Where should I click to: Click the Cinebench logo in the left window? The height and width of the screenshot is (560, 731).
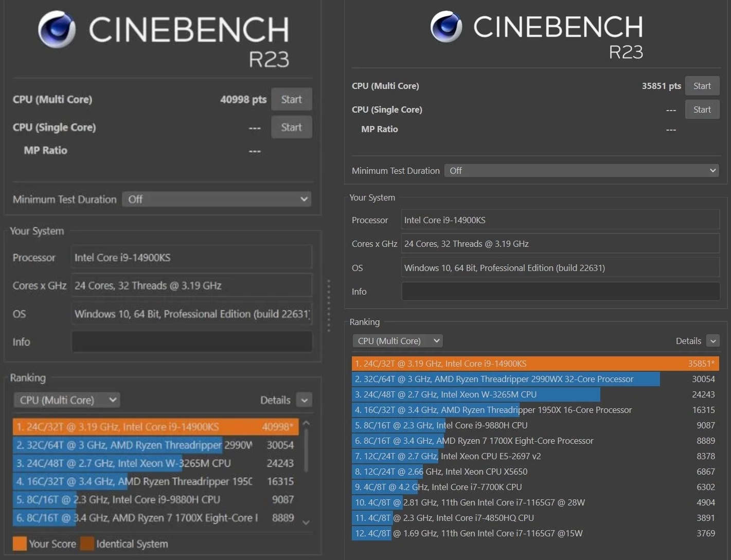(x=57, y=29)
